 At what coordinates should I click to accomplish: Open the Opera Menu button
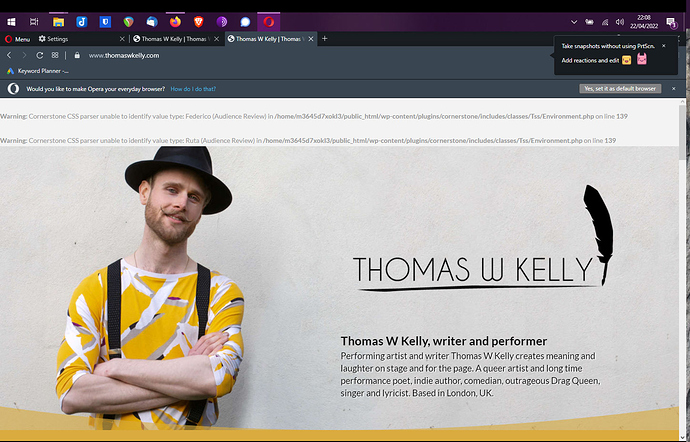[18, 39]
